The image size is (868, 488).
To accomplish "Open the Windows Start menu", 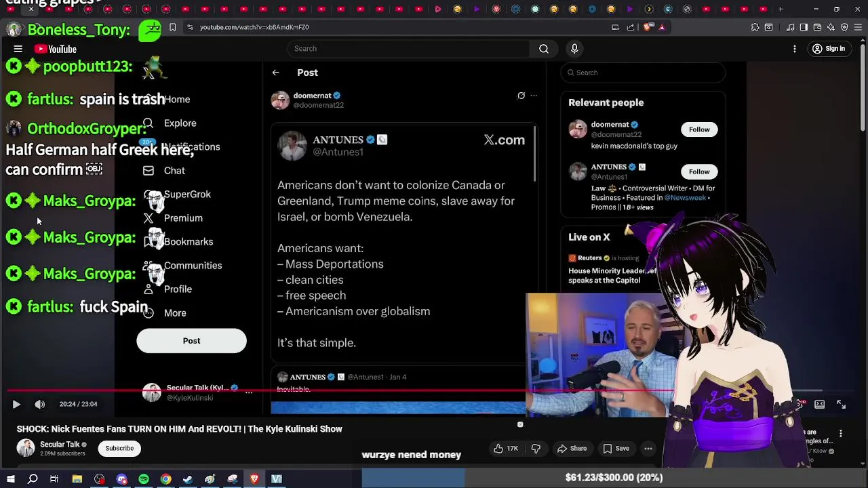I will 10,479.
